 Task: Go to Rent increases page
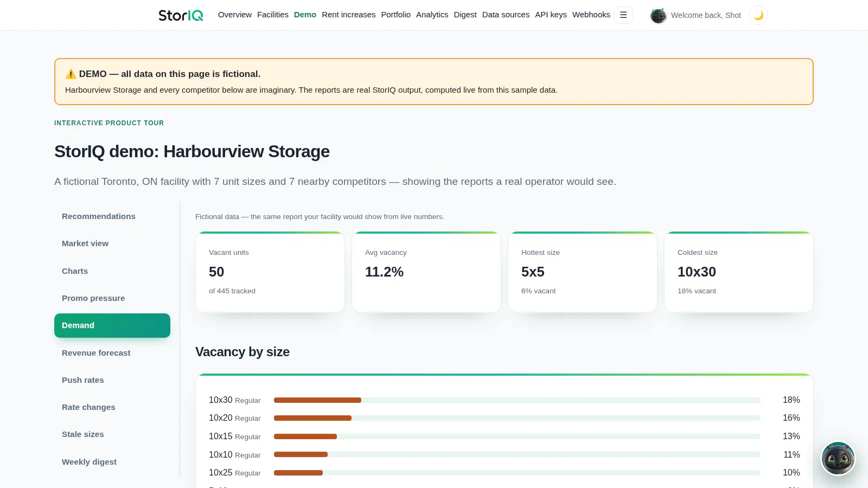(349, 15)
